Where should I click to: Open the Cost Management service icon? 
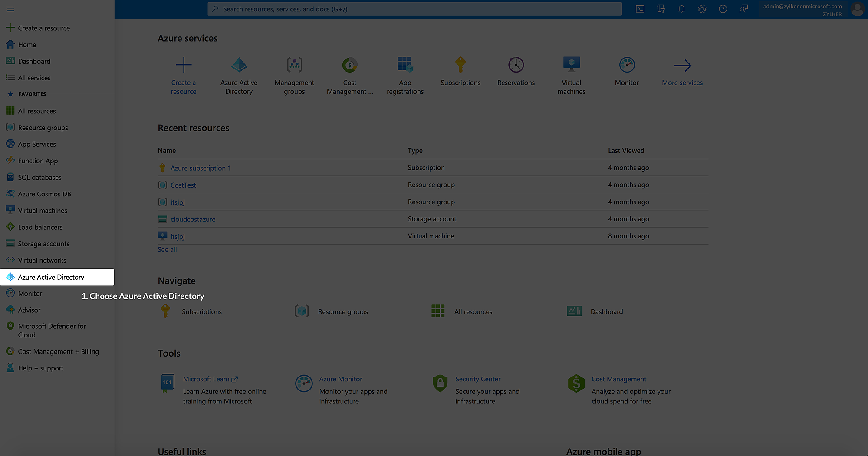click(349, 65)
